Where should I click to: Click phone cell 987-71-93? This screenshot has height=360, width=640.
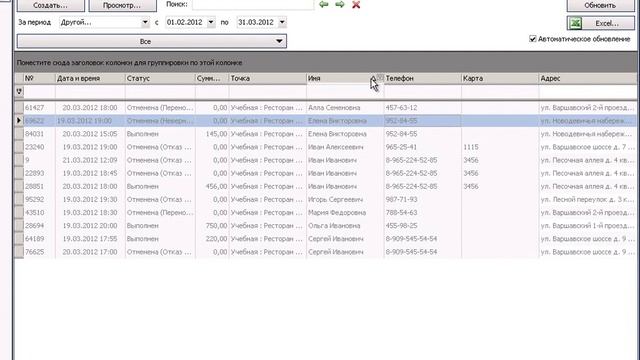(x=422, y=199)
